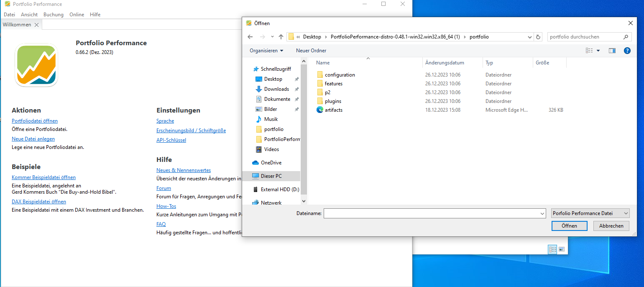This screenshot has width=644, height=287.
Task: Open view options dropdown arrow
Action: [598, 51]
